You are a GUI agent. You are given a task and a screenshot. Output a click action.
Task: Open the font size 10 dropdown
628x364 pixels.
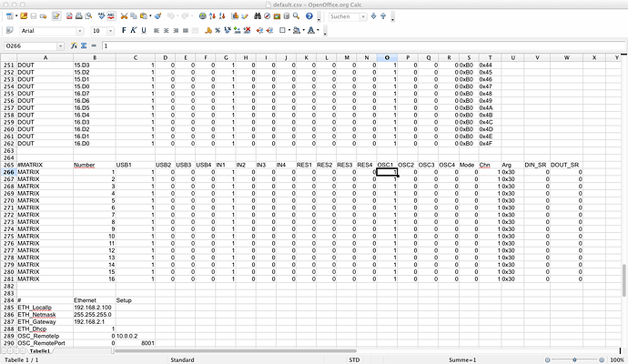click(x=110, y=31)
